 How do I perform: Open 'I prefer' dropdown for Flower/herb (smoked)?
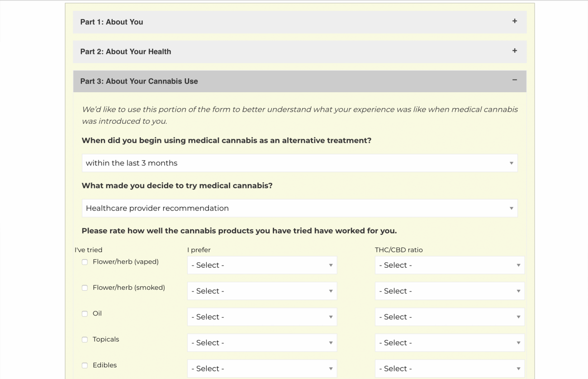pos(262,291)
